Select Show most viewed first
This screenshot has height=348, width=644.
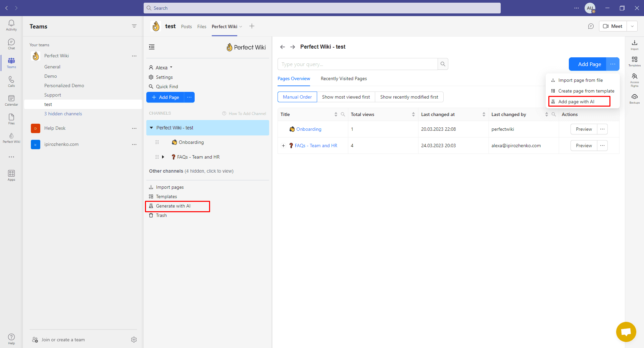click(x=346, y=97)
